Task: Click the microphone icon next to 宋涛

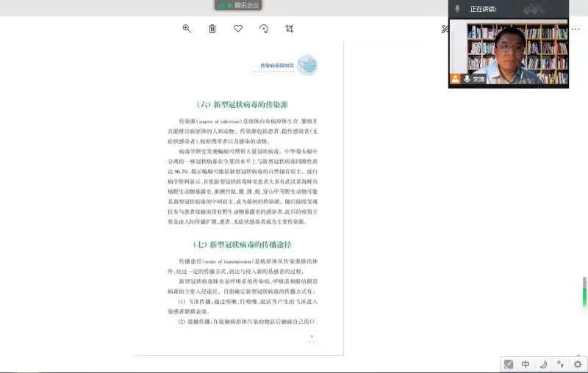Action: coord(467,79)
